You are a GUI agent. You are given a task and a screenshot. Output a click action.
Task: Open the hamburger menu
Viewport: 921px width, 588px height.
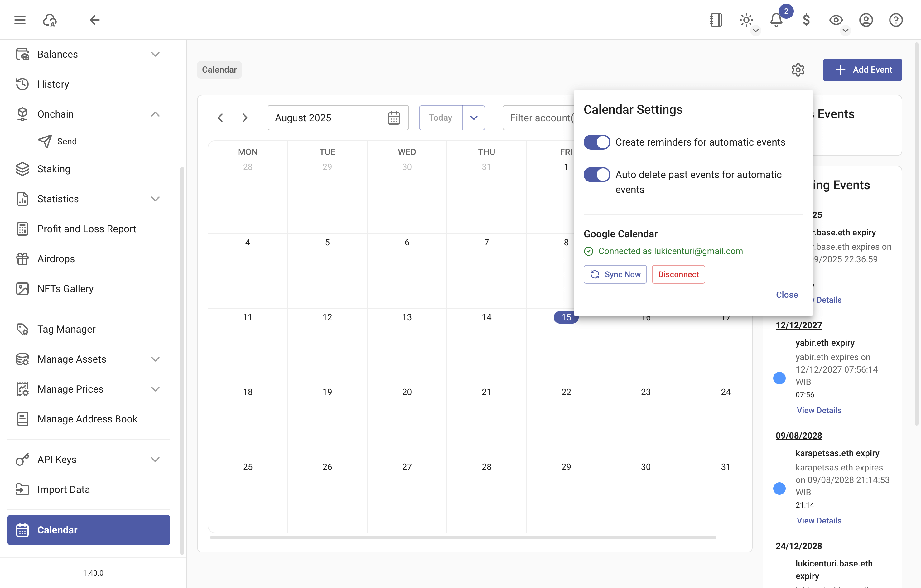click(20, 20)
